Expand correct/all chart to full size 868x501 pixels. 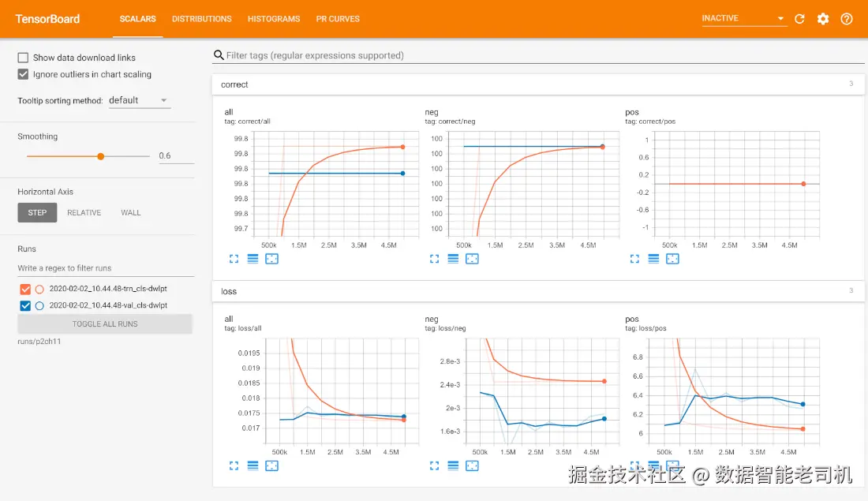[234, 259]
